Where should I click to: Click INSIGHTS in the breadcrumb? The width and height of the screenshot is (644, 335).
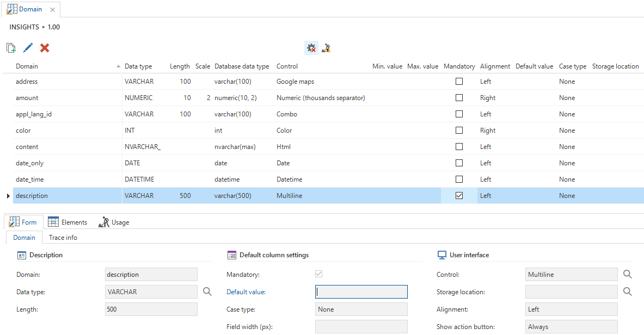(x=24, y=27)
